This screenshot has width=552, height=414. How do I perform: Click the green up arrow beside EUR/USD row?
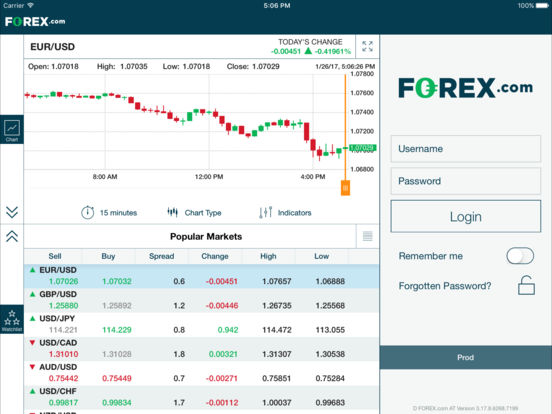point(32,270)
